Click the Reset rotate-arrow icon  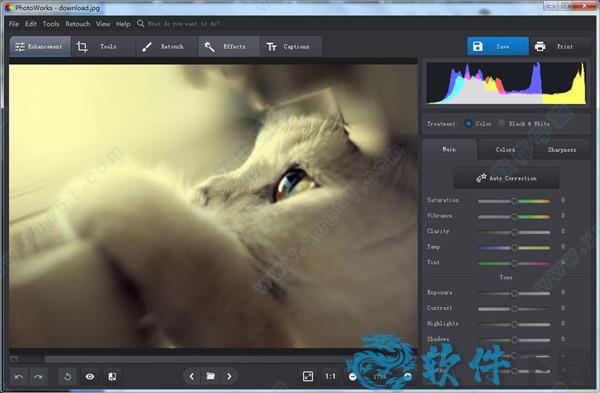coord(67,377)
